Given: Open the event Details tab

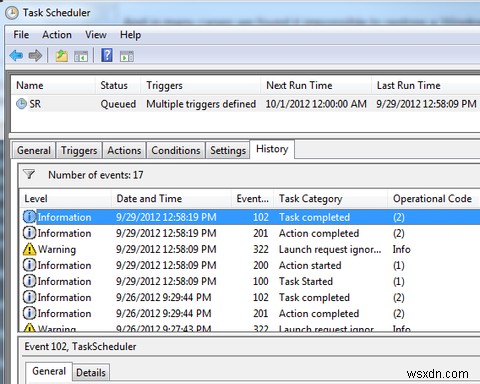Looking at the screenshot, I should (91, 372).
